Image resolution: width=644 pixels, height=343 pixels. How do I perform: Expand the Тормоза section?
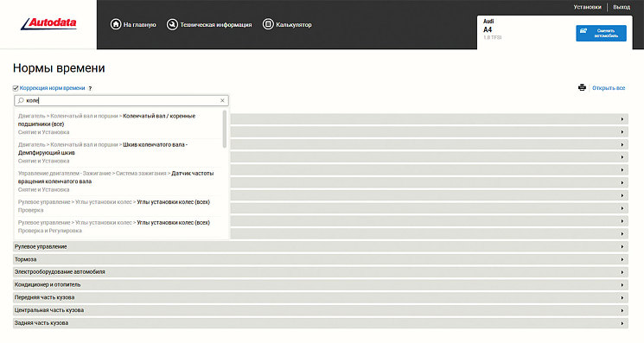[x=321, y=259]
